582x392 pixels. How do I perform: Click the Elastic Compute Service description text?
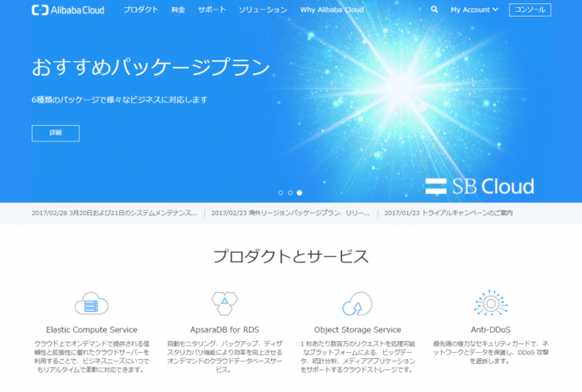coord(92,357)
